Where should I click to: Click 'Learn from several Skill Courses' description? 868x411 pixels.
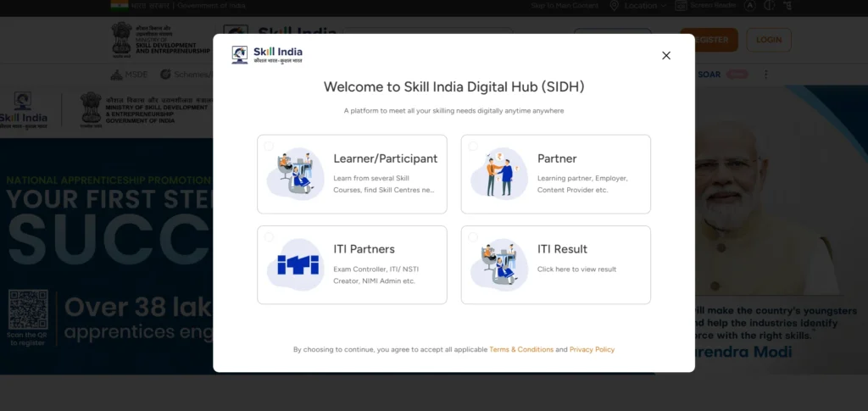384,184
